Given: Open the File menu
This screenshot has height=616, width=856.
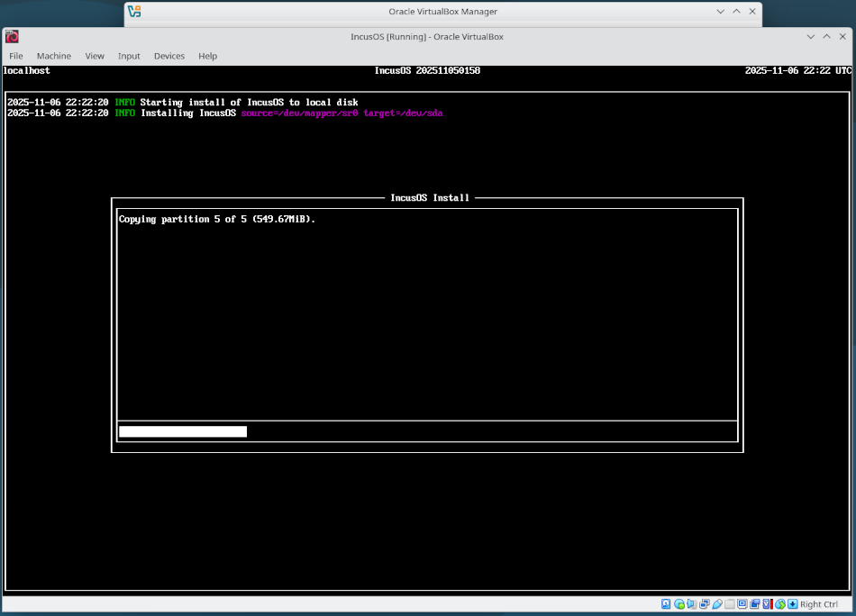Looking at the screenshot, I should [x=16, y=56].
